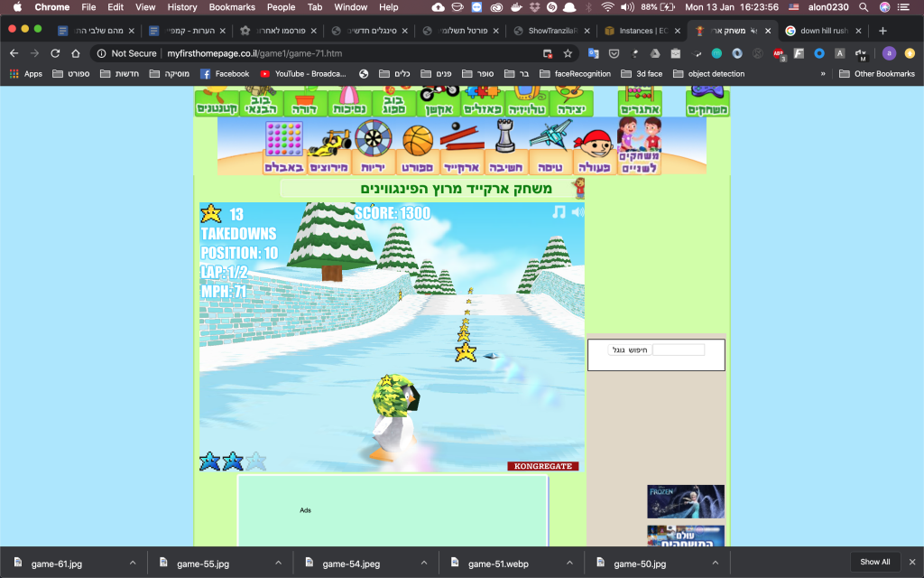Open the Pocket extension
924x578 pixels.
[x=614, y=53]
